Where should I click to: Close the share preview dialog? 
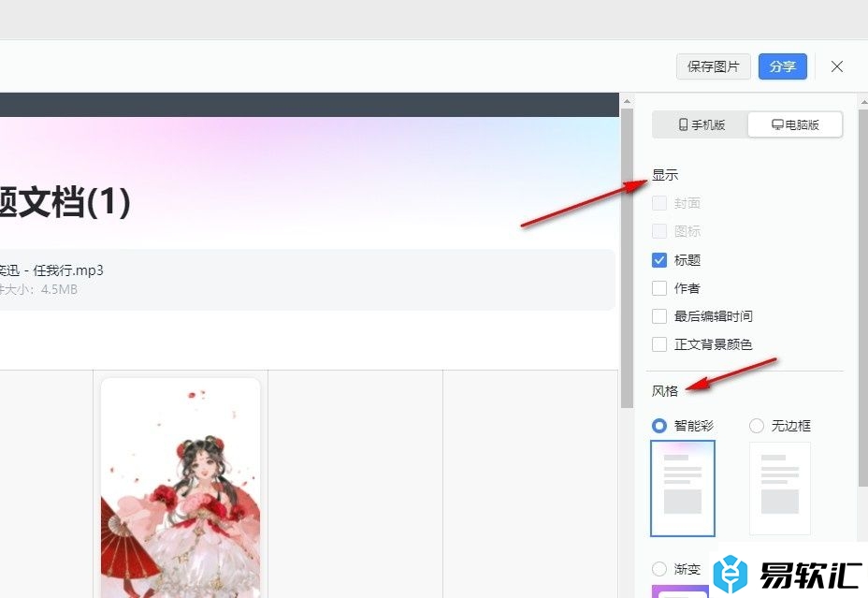(836, 66)
